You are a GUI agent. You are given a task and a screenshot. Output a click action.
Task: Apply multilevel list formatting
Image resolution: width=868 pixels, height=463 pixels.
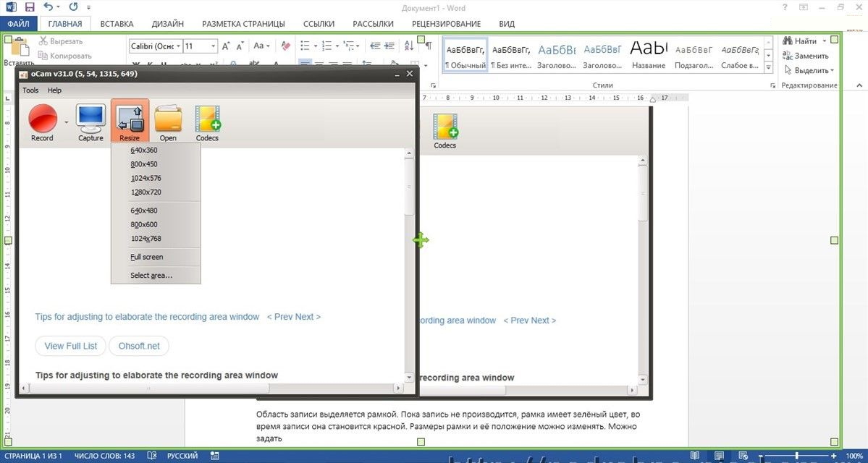click(x=348, y=46)
